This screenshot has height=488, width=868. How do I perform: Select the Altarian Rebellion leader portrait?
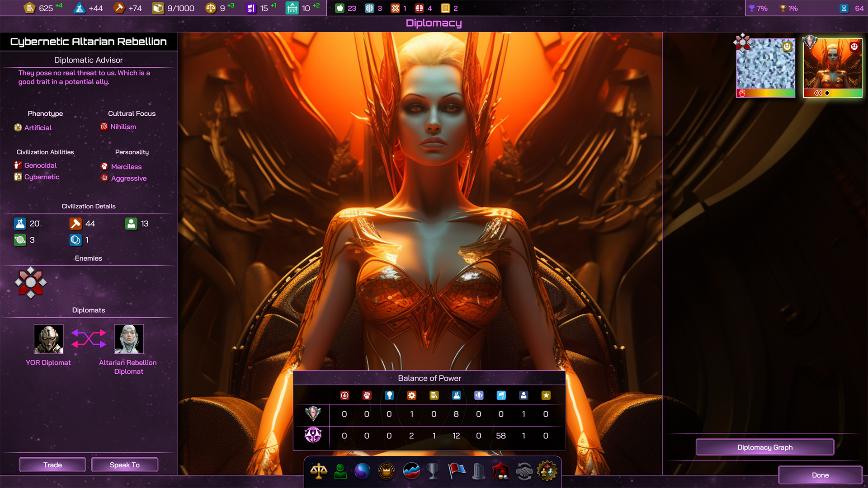[x=832, y=64]
